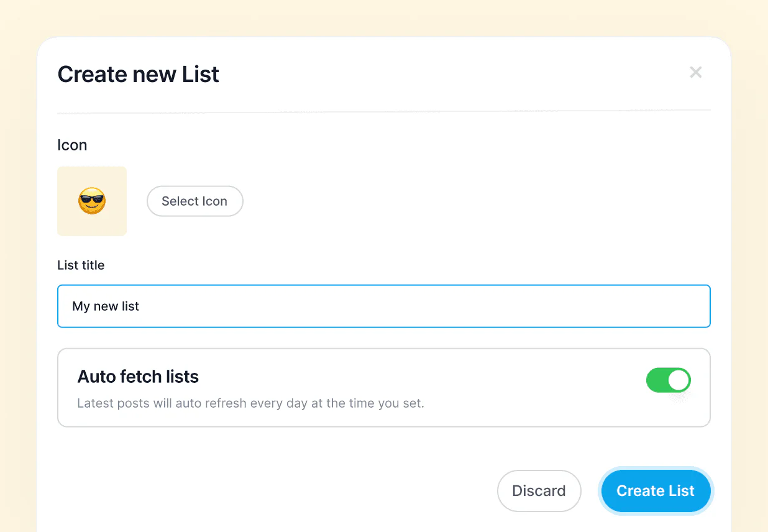Discard the new list
Screen dimensions: 768x532
tap(539, 490)
